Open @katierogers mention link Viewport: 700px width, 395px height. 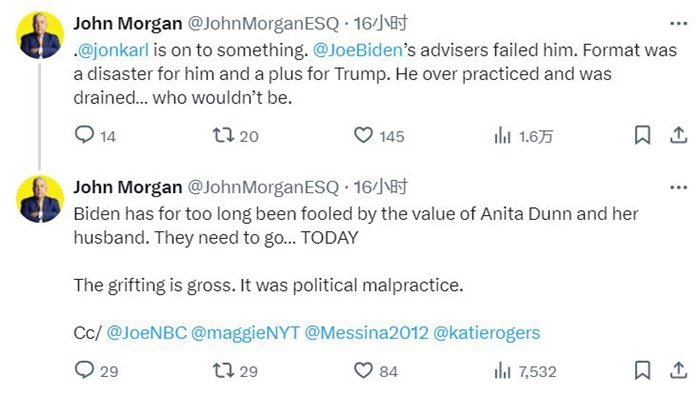click(487, 333)
